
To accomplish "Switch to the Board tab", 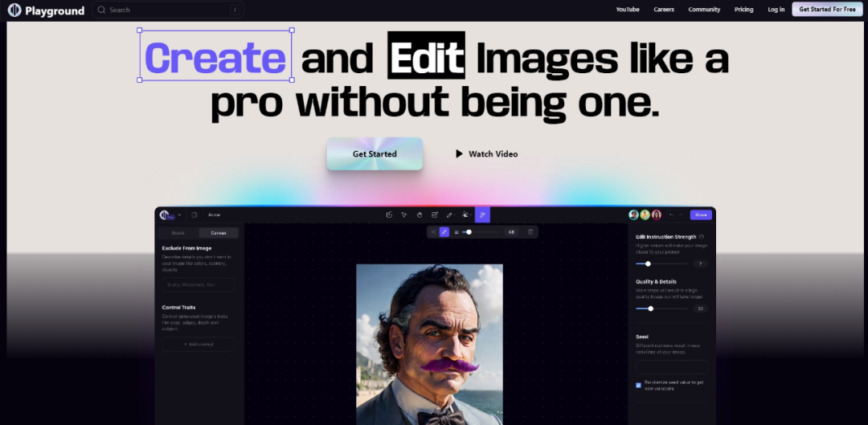I will point(178,233).
